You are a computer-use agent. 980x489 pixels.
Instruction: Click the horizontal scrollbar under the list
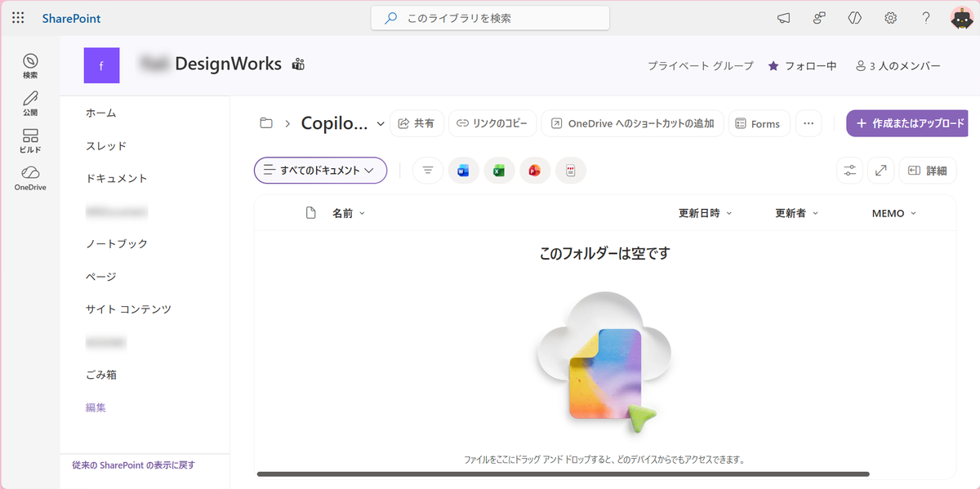point(563,473)
